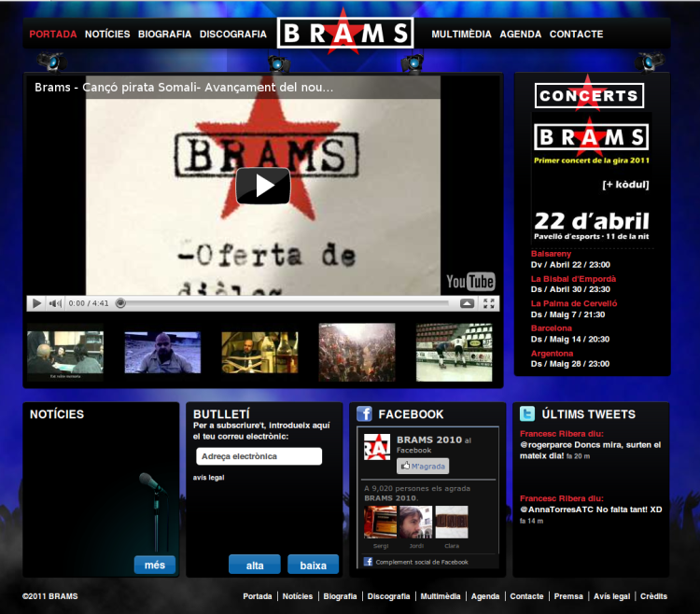This screenshot has width=700, height=614.
Task: Click the Crèdits footer link
Action: pos(653,596)
